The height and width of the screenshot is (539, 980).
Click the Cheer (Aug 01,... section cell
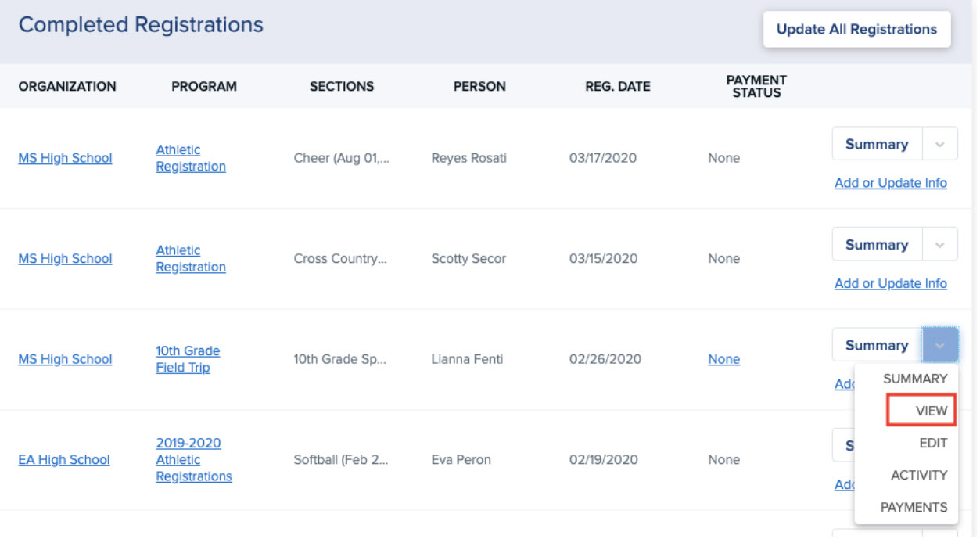tap(341, 158)
